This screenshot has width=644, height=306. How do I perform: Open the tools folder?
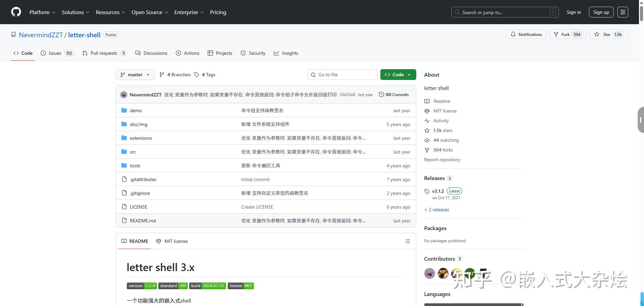coord(135,166)
